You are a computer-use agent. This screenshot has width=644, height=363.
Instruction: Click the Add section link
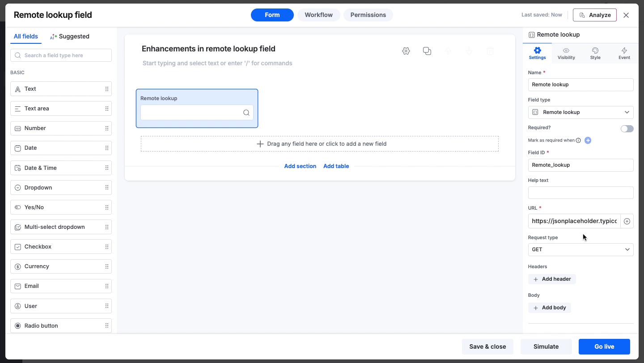pos(300,166)
